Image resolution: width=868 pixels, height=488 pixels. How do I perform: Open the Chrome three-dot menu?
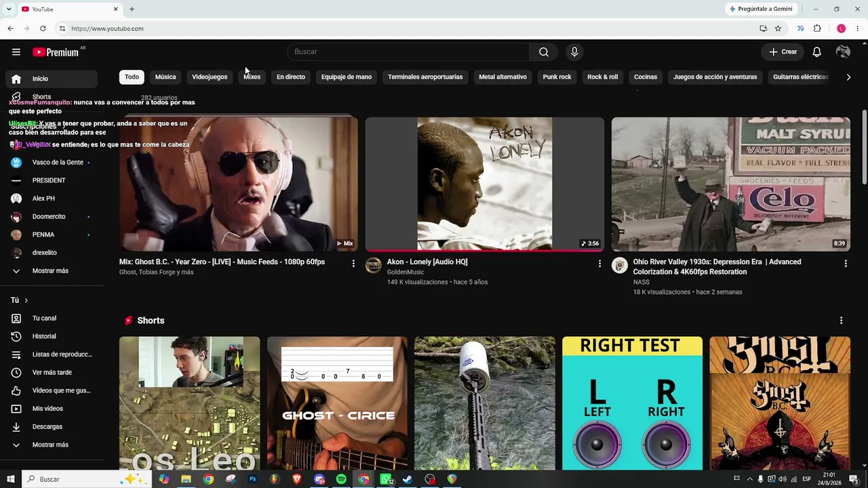tap(858, 28)
